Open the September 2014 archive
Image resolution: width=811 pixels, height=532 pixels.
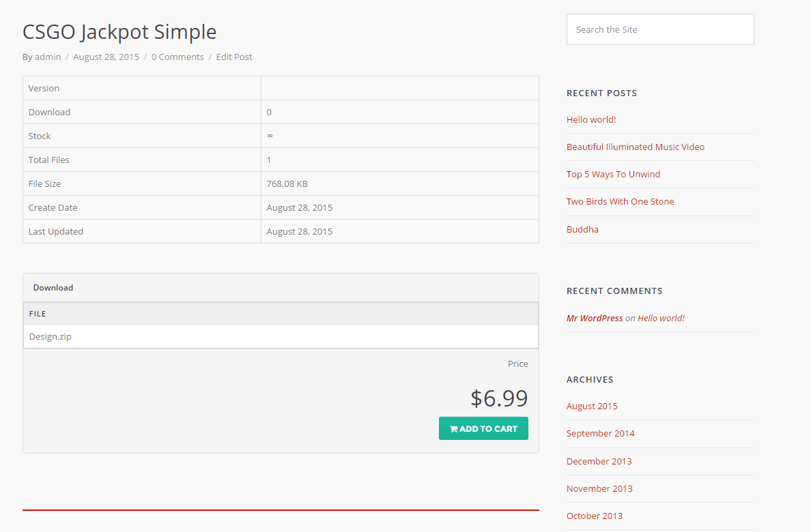[x=600, y=433]
